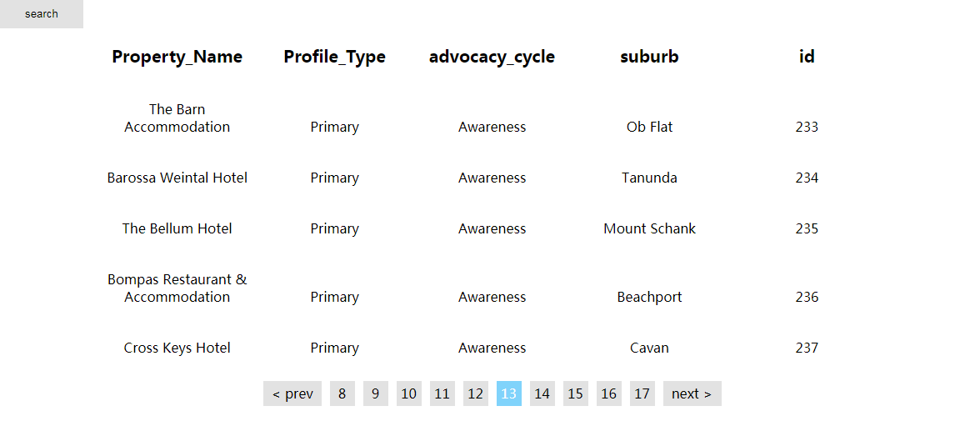The image size is (980, 421).
Task: Switch to page 16
Action: pos(608,393)
